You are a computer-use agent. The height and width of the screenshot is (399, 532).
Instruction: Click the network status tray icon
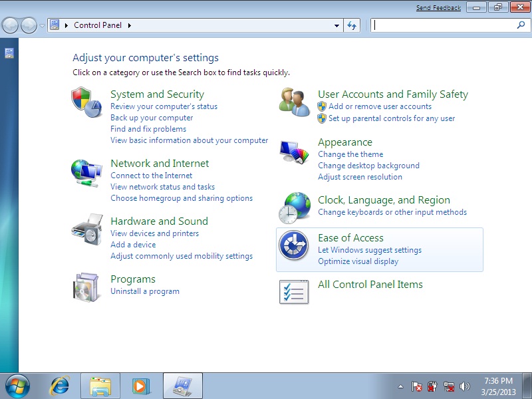pos(448,386)
